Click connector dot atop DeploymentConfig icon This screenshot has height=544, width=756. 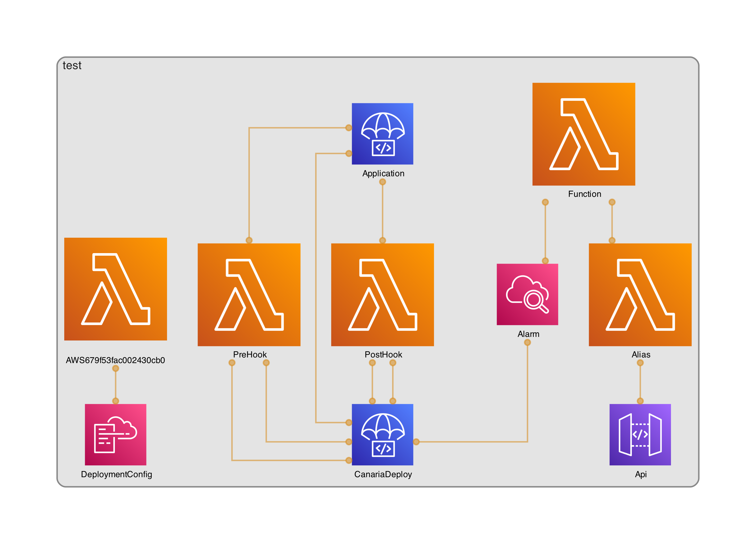pos(115,401)
